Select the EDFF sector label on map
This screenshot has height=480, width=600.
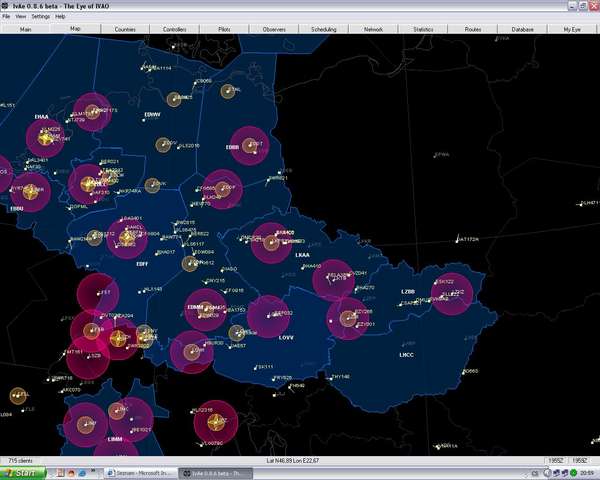pos(142,264)
